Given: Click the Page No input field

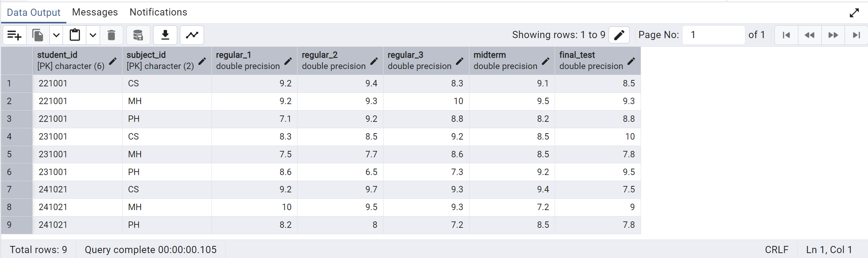Looking at the screenshot, I should [713, 35].
